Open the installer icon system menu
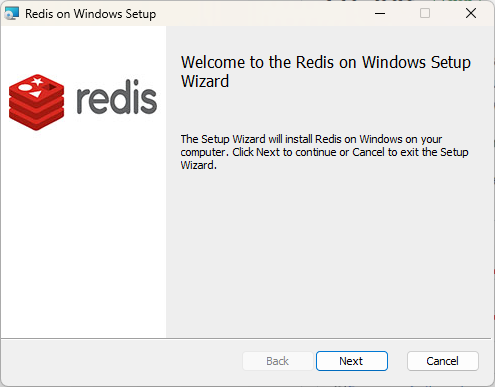495x387 pixels. coord(12,14)
